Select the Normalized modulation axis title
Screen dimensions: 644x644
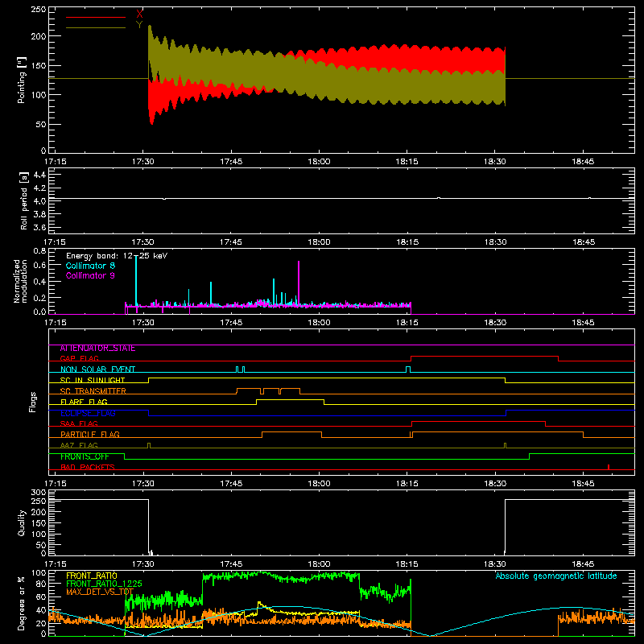pos(20,281)
